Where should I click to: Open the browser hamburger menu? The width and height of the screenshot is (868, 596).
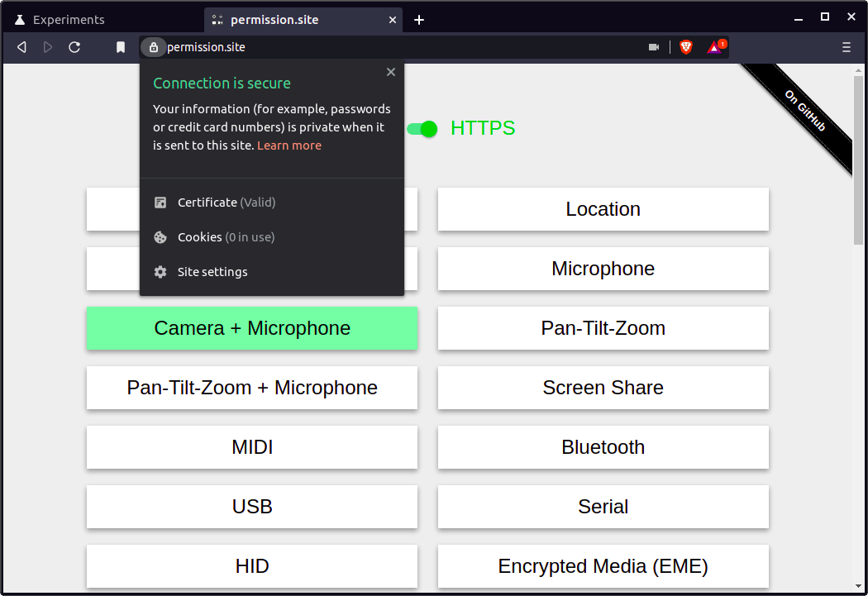(x=847, y=48)
